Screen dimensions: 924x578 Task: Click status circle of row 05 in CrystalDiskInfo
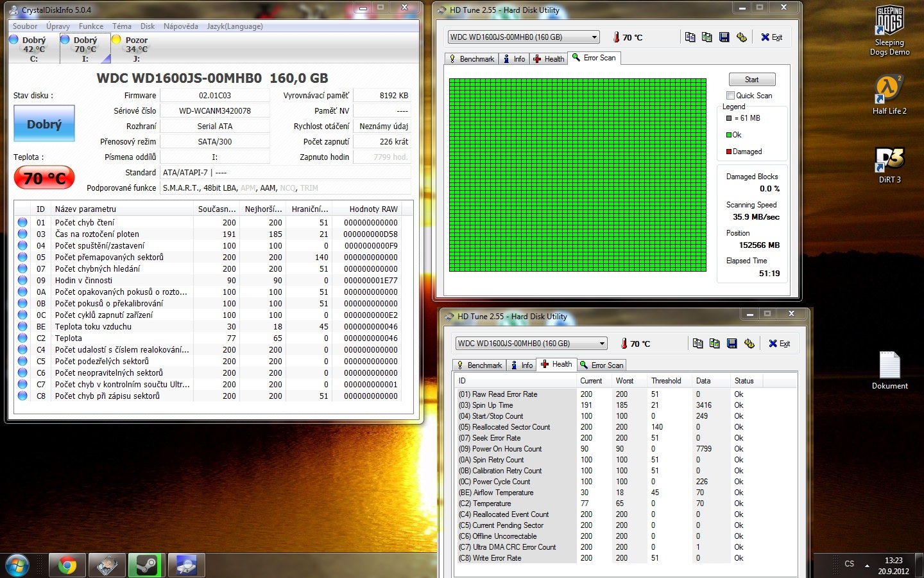22,257
